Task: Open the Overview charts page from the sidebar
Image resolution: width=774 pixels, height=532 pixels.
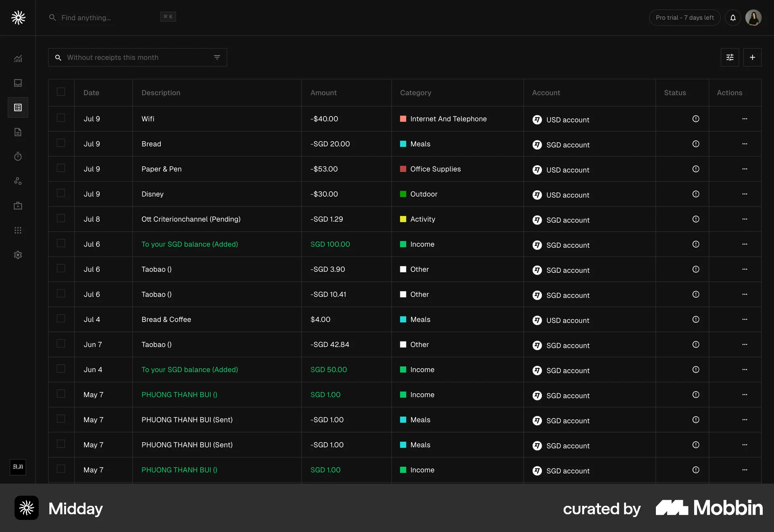Action: point(18,58)
